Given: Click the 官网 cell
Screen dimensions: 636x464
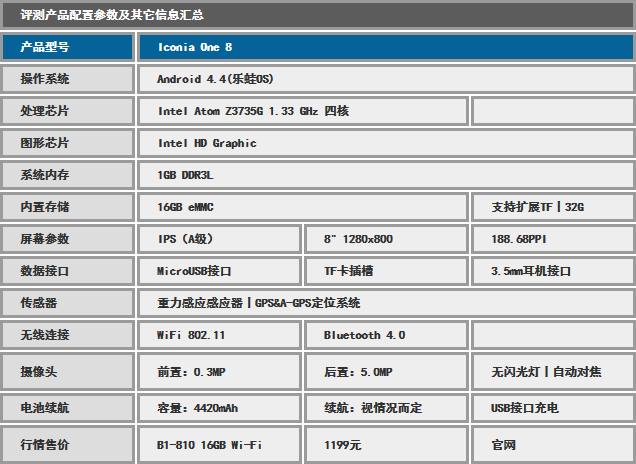Looking at the screenshot, I should (x=553, y=445).
